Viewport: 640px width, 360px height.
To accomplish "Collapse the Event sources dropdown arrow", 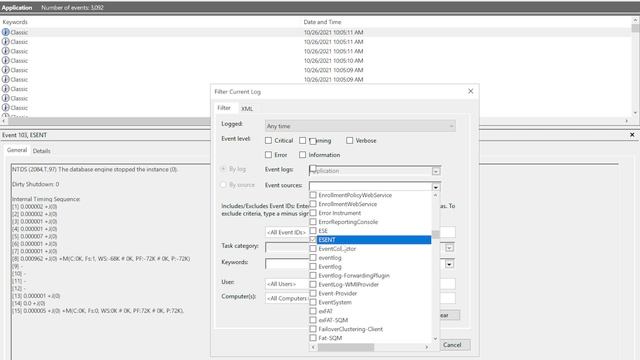I will 436,187.
